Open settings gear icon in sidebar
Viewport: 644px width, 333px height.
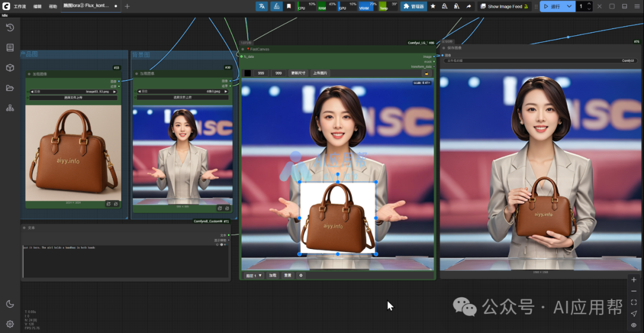(x=10, y=324)
